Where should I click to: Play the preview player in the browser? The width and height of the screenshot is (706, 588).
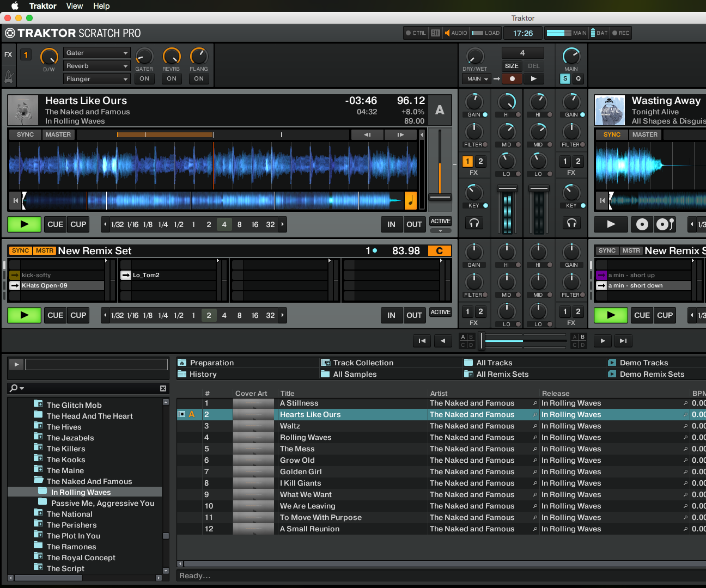[16, 364]
